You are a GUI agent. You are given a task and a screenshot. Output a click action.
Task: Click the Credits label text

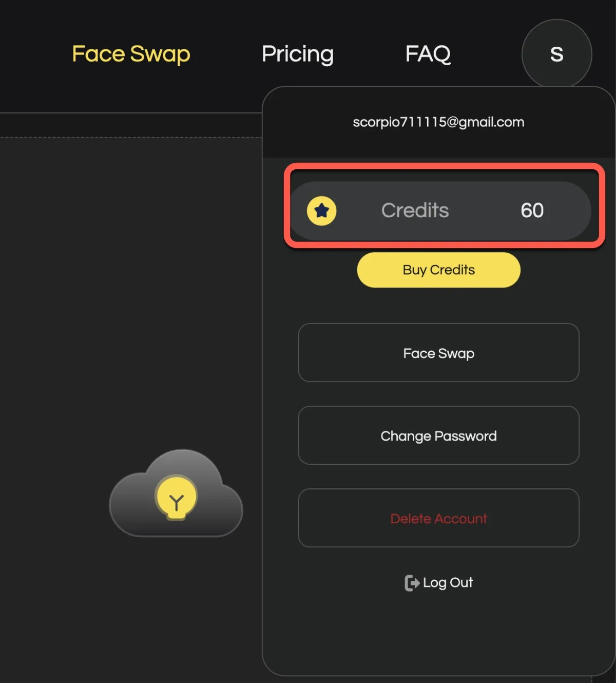[x=415, y=211]
